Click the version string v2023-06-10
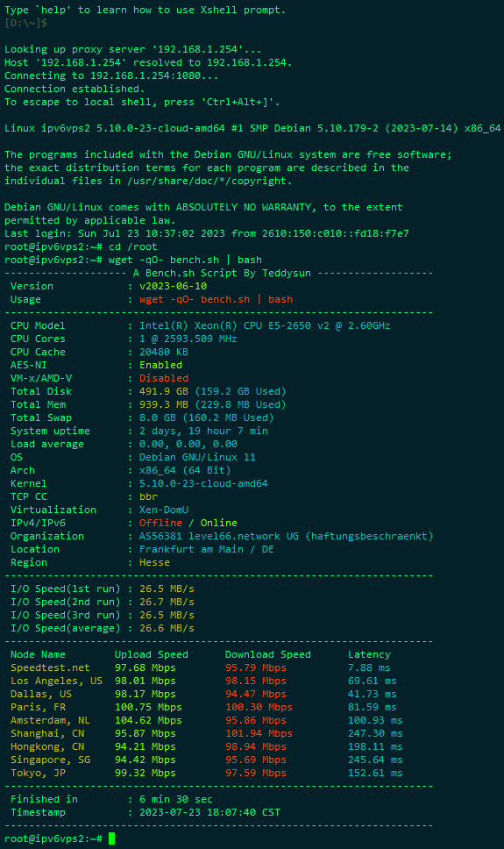 [x=173, y=286]
